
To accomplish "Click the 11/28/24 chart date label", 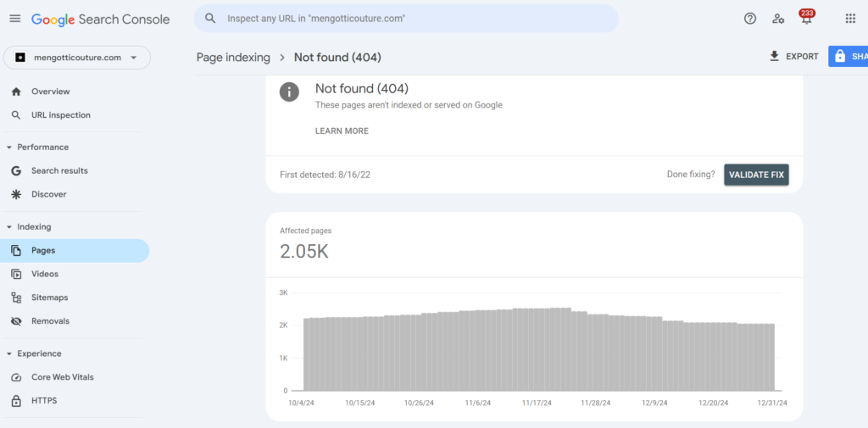I will [596, 403].
